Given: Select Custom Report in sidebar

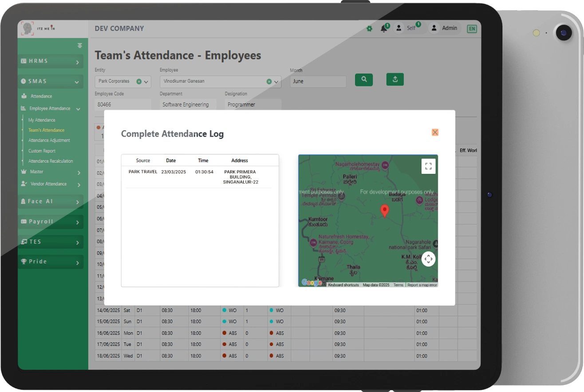Looking at the screenshot, I should point(42,151).
